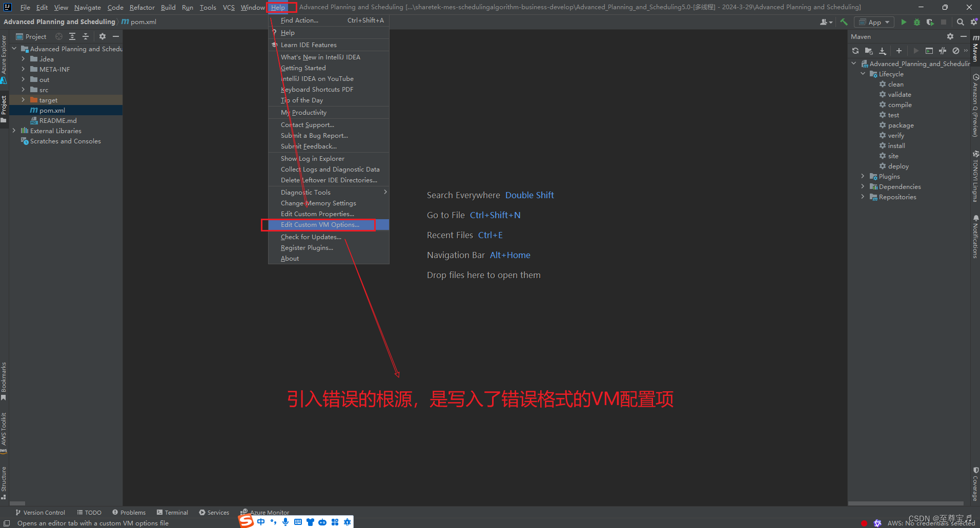The image size is (980, 528).
Task: Expand the META-INF folder
Action: tap(23, 69)
